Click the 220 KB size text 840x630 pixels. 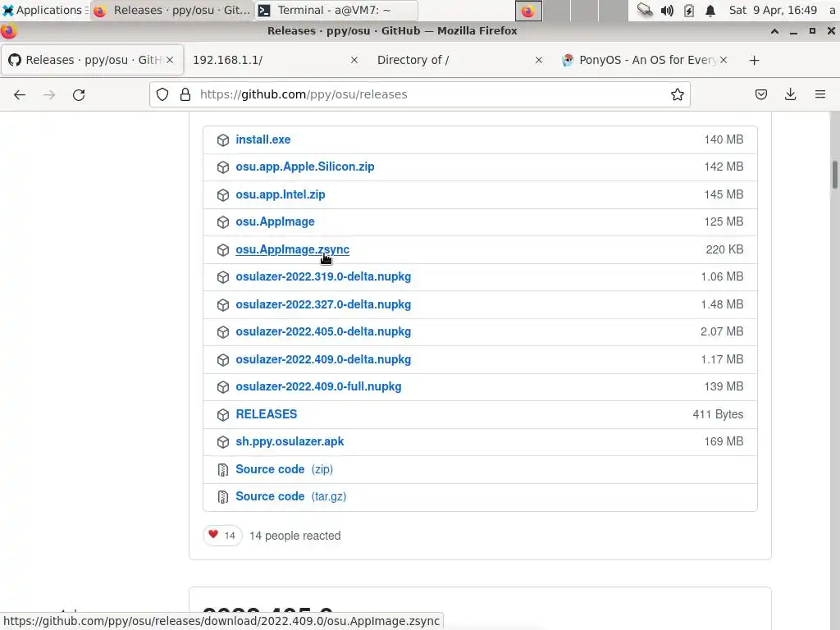pyautogui.click(x=724, y=249)
